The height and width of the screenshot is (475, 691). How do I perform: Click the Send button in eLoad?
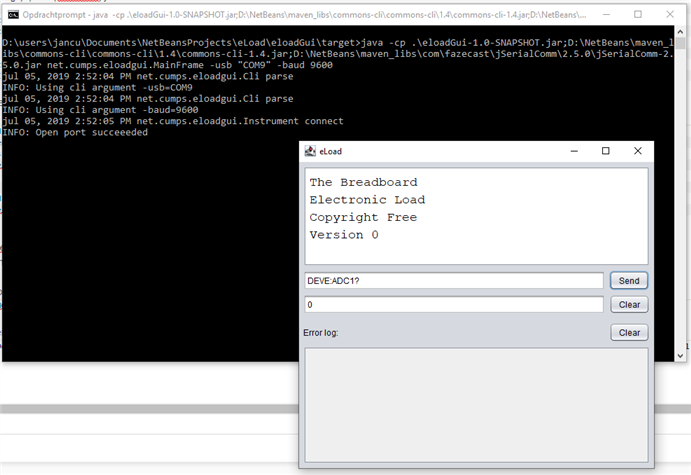(x=629, y=281)
